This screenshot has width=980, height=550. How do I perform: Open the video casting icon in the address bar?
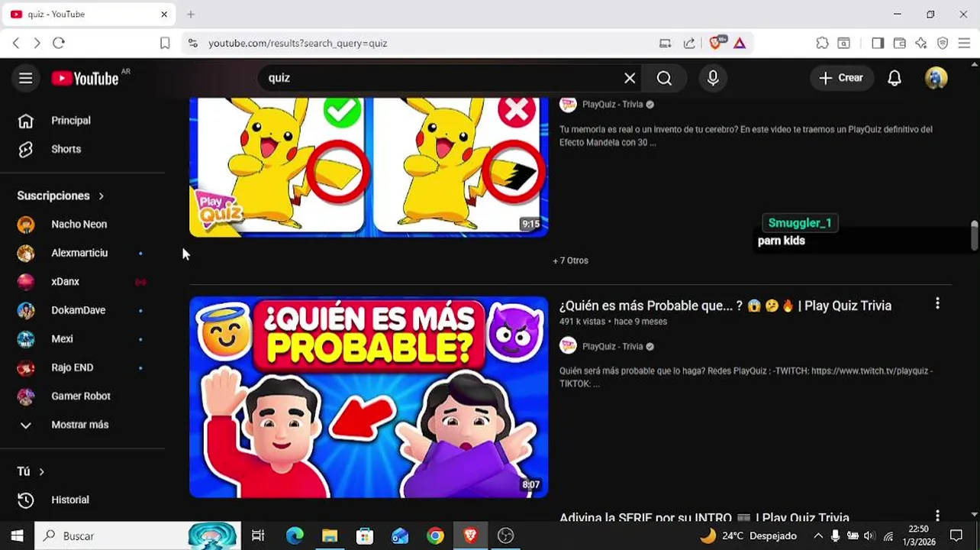point(665,44)
